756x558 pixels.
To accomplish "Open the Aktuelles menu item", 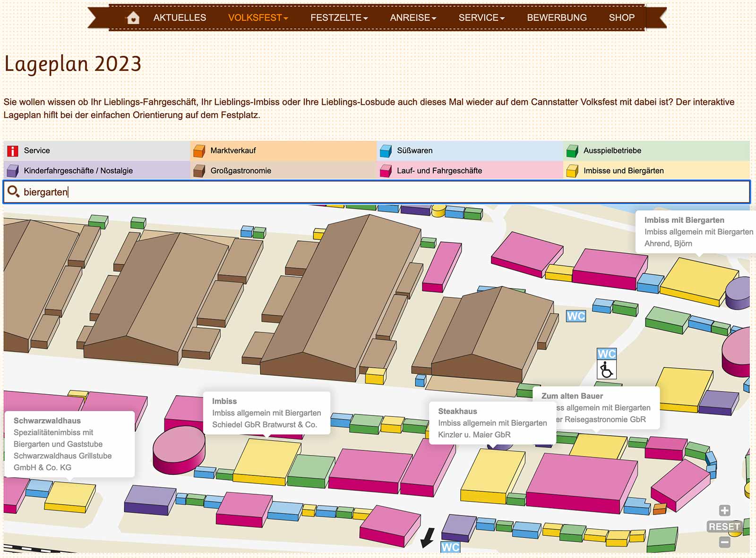I will 180,18.
